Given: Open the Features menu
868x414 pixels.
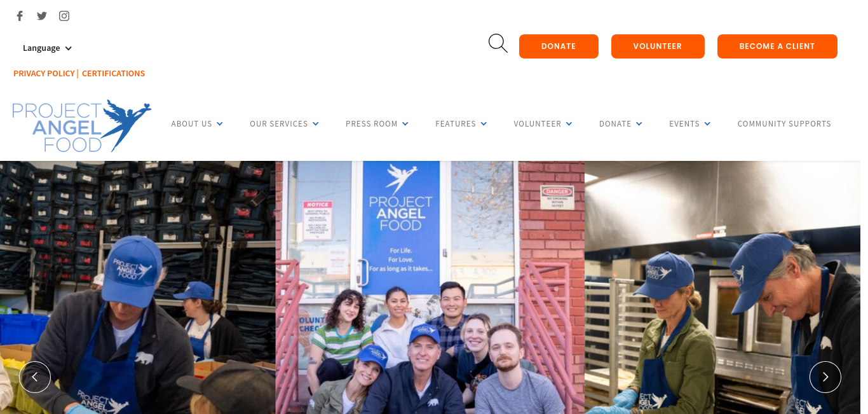Looking at the screenshot, I should [461, 124].
